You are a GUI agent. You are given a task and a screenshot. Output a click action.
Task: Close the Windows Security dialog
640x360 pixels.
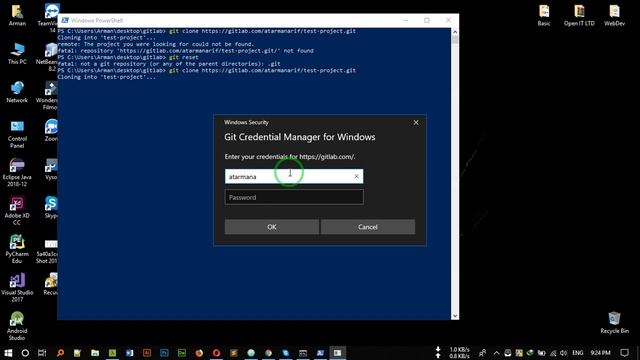pos(416,122)
